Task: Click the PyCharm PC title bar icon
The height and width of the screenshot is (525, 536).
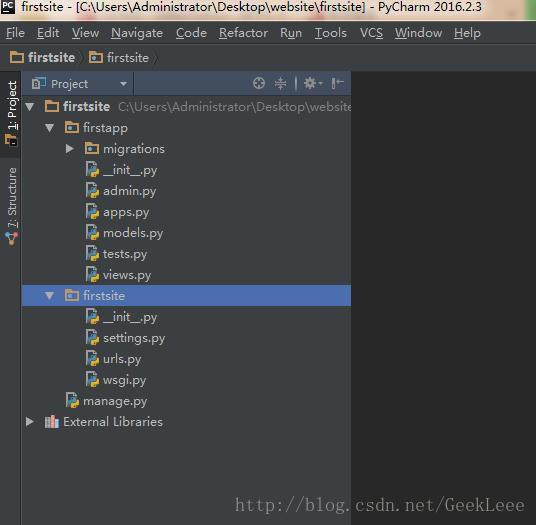Action: (x=8, y=7)
